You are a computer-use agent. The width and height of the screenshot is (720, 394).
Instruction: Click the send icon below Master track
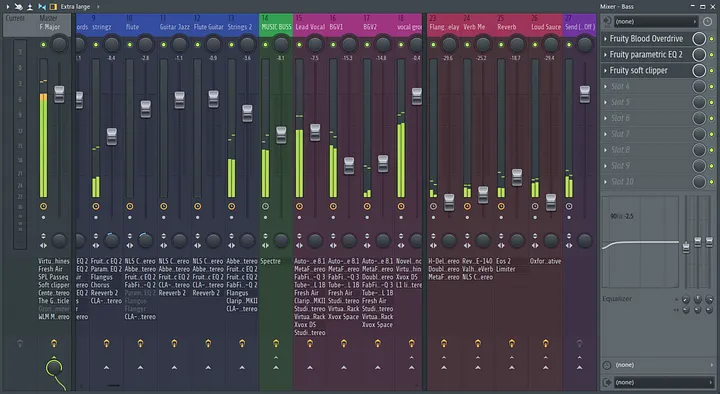click(x=54, y=343)
